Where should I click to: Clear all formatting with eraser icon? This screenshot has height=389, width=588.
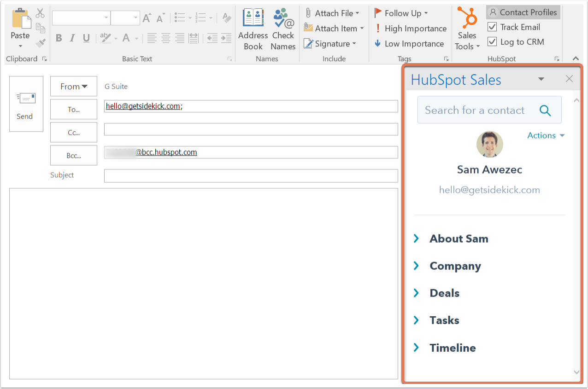coord(226,18)
